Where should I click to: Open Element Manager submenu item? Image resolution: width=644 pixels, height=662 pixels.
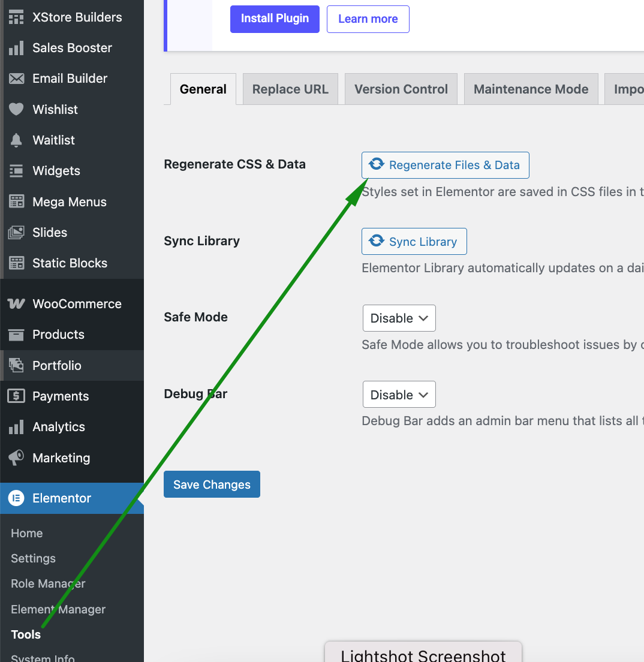58,609
